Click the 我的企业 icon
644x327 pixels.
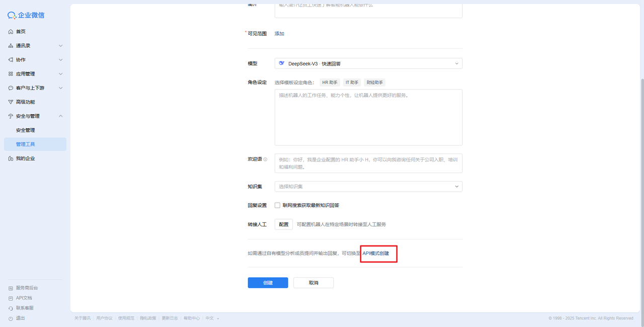(x=11, y=158)
